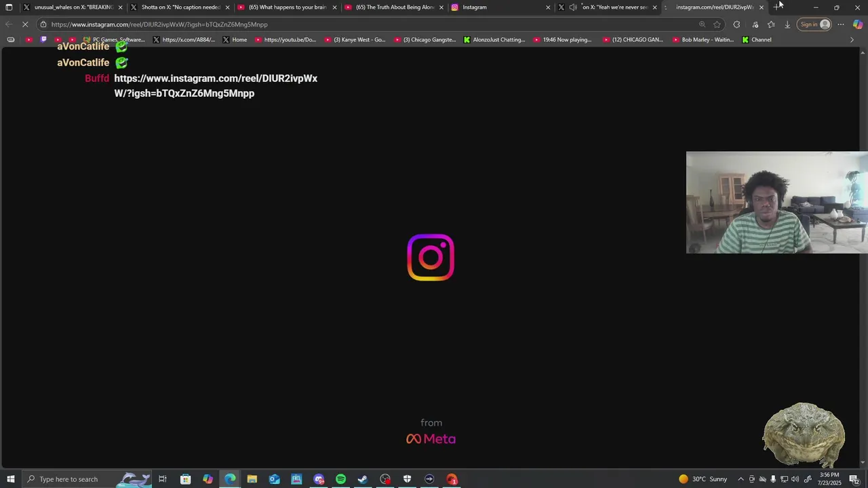Add this page to favorites star
Viewport: 868px width, 488px height.
click(717, 24)
